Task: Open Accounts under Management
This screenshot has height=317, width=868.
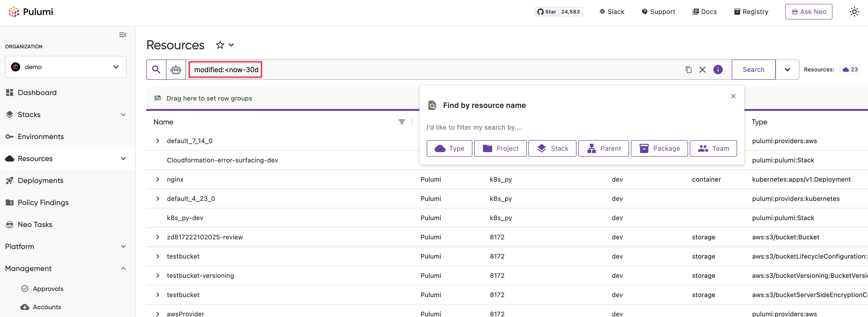Action: pos(47,307)
